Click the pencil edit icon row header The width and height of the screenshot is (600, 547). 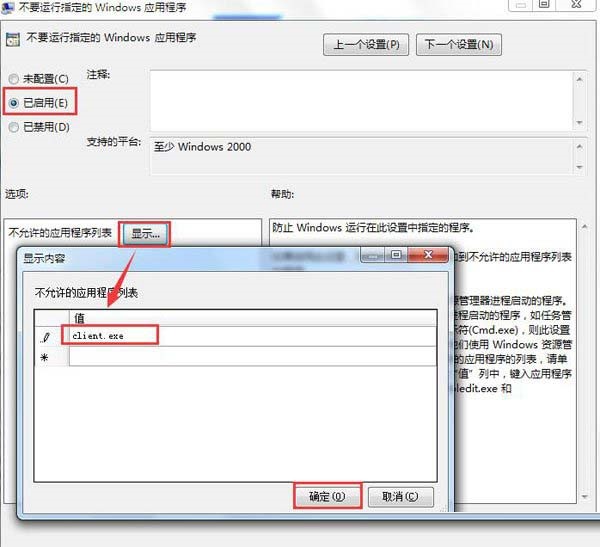point(45,336)
